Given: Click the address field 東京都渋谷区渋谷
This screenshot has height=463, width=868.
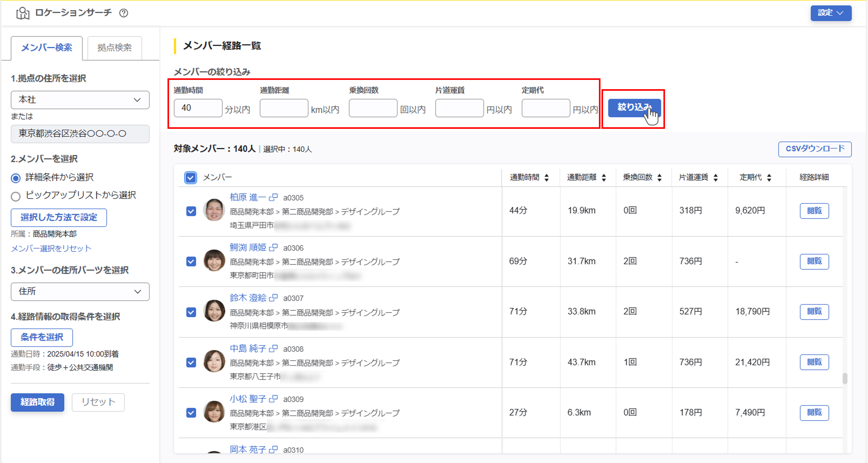Looking at the screenshot, I should pos(80,134).
